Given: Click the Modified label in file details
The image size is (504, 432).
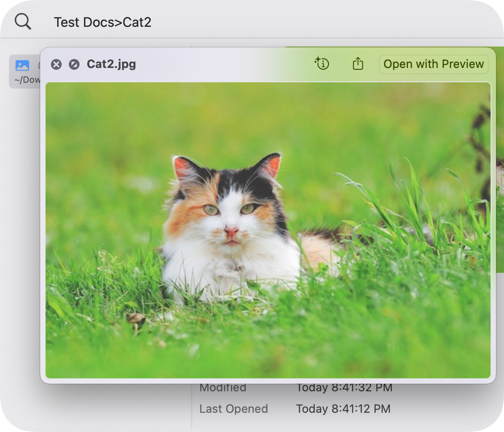Looking at the screenshot, I should pos(223,388).
